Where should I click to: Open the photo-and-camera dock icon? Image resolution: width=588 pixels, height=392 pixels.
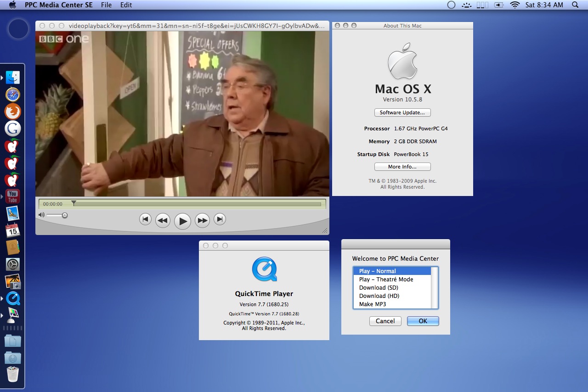13,281
